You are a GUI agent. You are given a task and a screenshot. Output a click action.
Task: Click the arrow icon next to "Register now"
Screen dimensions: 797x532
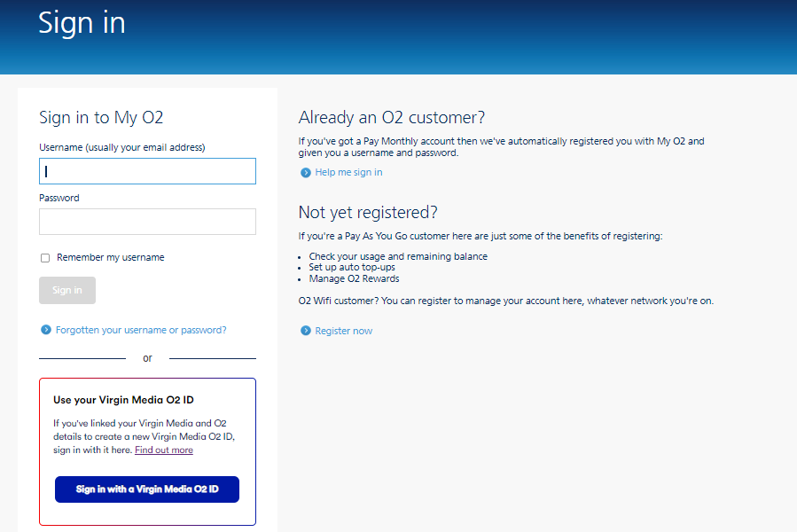click(x=307, y=330)
